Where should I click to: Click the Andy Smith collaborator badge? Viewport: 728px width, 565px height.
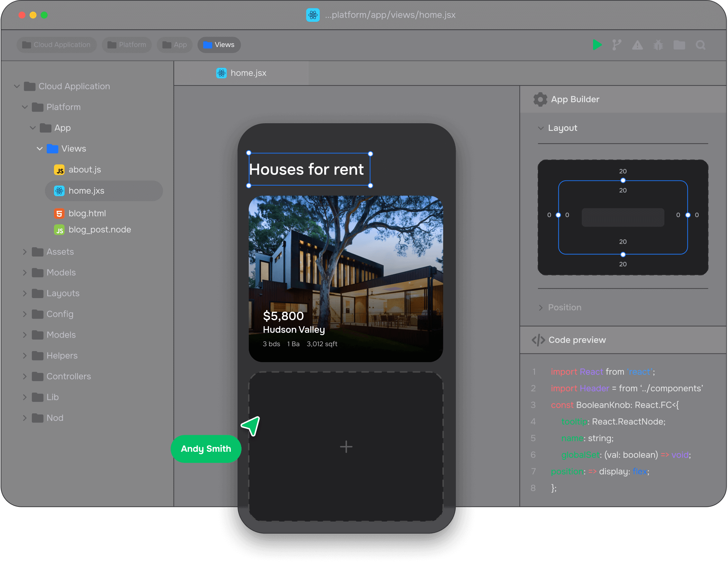coord(206,449)
